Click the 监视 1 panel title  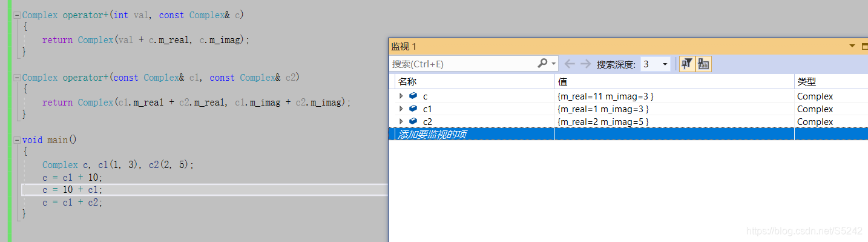click(x=404, y=47)
